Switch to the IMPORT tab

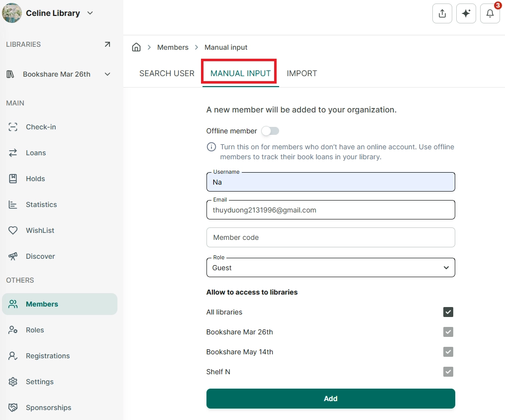click(x=302, y=74)
